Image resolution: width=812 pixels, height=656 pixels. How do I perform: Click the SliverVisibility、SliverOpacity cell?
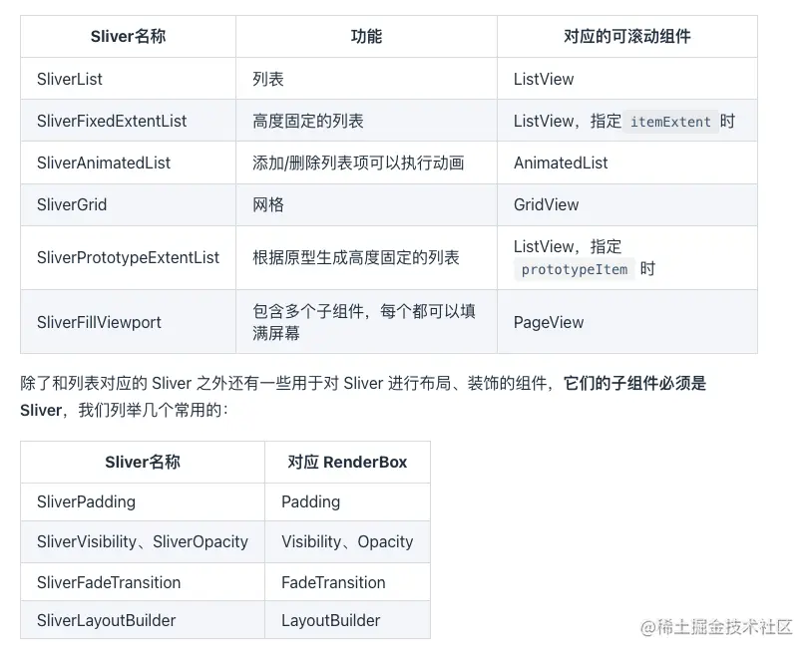pyautogui.click(x=143, y=541)
